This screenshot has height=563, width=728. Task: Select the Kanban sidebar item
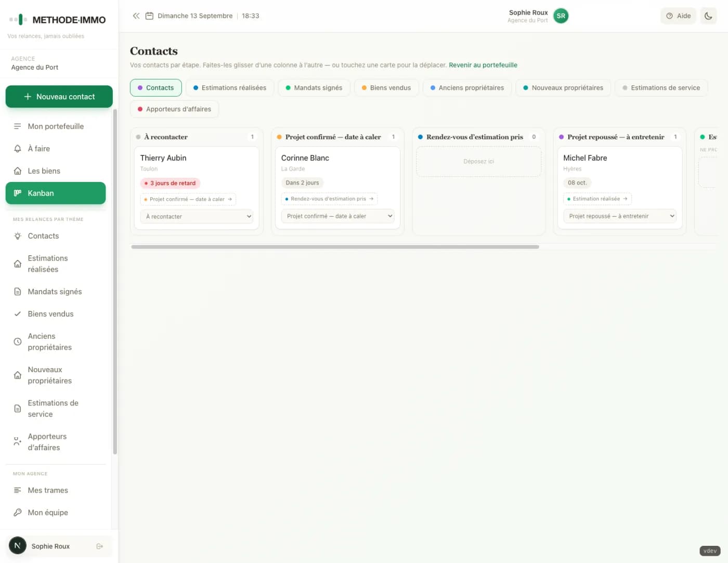[x=56, y=193]
